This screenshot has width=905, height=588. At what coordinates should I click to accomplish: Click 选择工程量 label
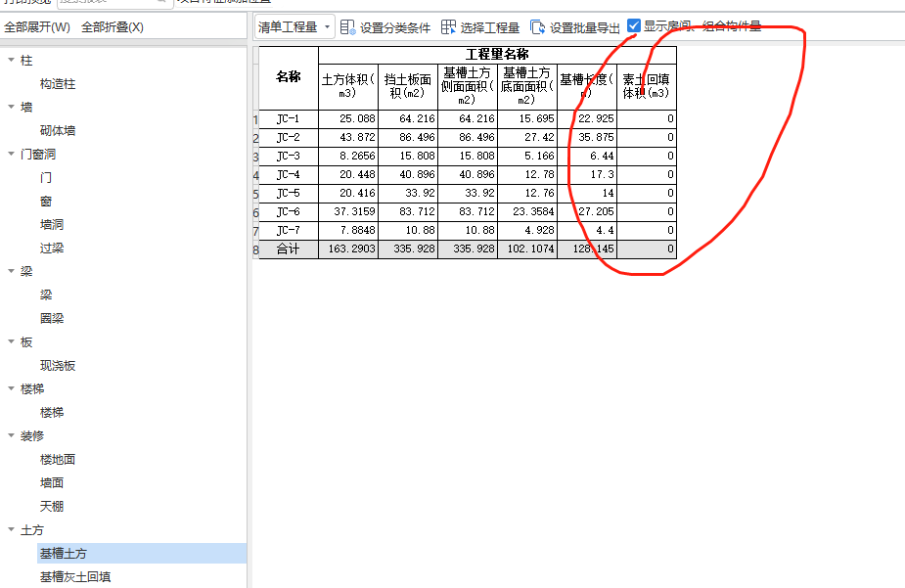[x=489, y=27]
